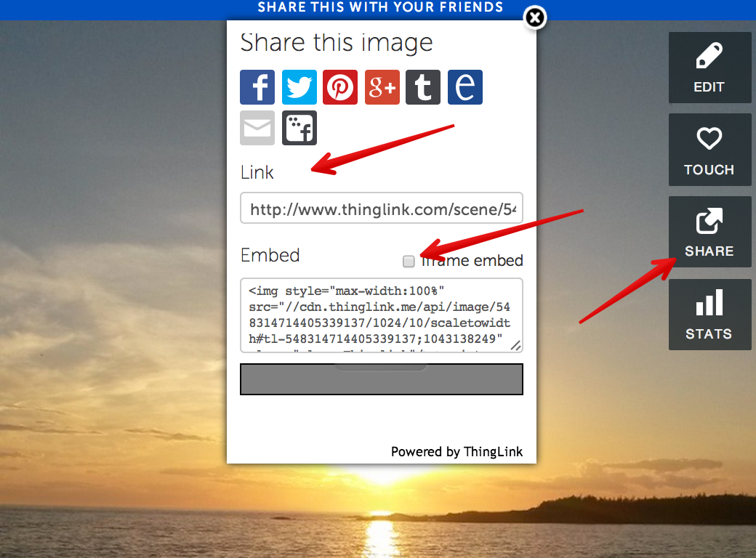Share image on Facebook
This screenshot has width=756, height=558.
pyautogui.click(x=257, y=87)
